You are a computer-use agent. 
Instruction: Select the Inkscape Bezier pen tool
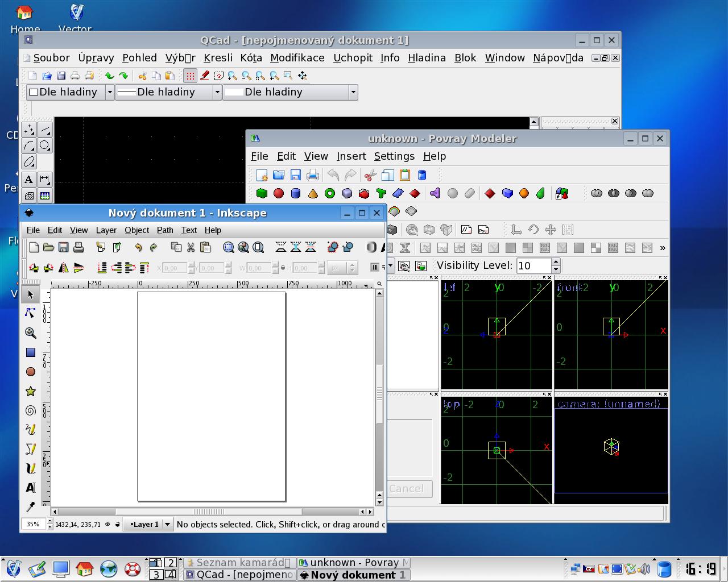[31, 449]
